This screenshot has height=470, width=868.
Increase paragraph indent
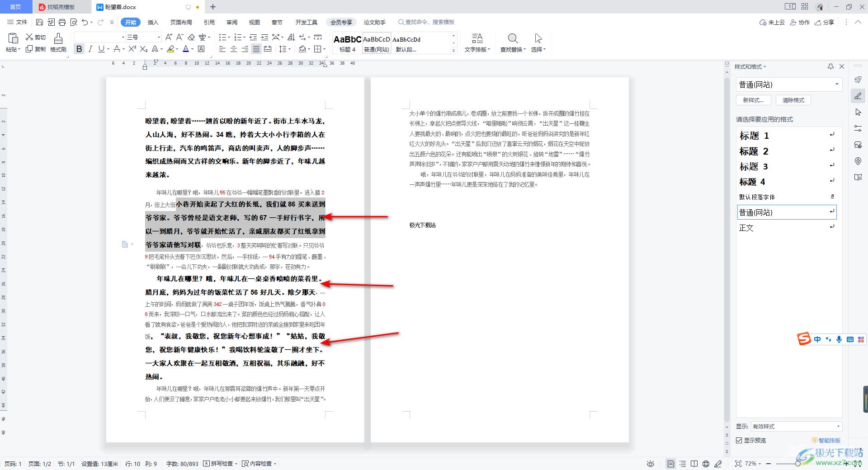264,37
